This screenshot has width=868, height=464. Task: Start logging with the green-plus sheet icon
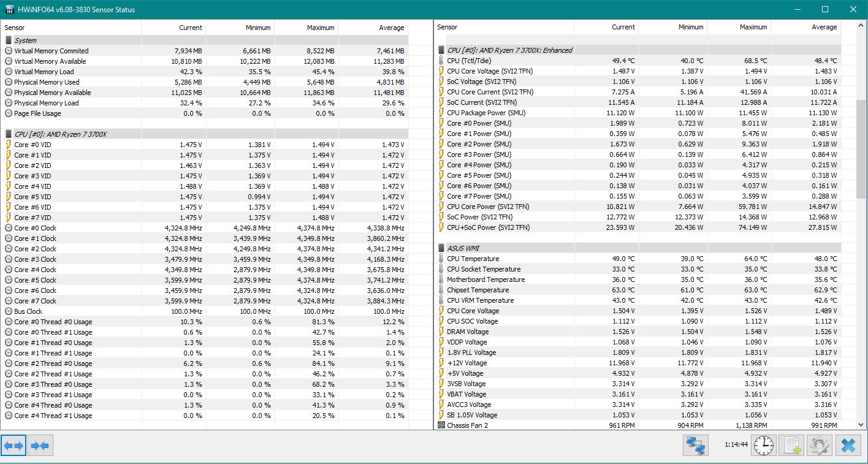791,446
